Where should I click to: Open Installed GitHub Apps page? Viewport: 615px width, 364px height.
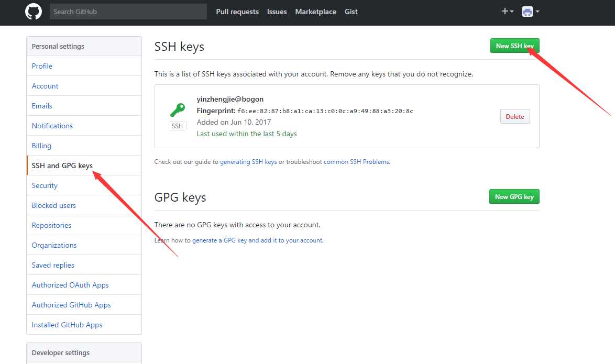tap(84, 325)
